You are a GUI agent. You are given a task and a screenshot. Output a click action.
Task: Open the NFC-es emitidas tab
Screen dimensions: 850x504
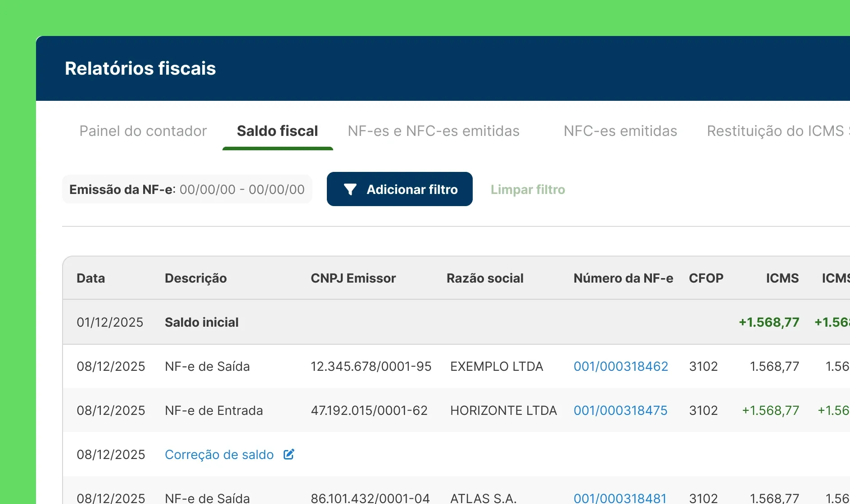pyautogui.click(x=620, y=131)
